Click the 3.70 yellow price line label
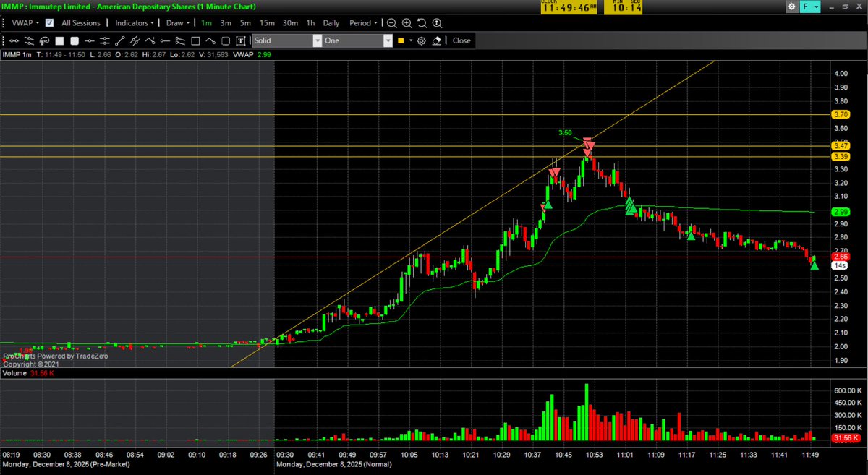 coord(841,114)
